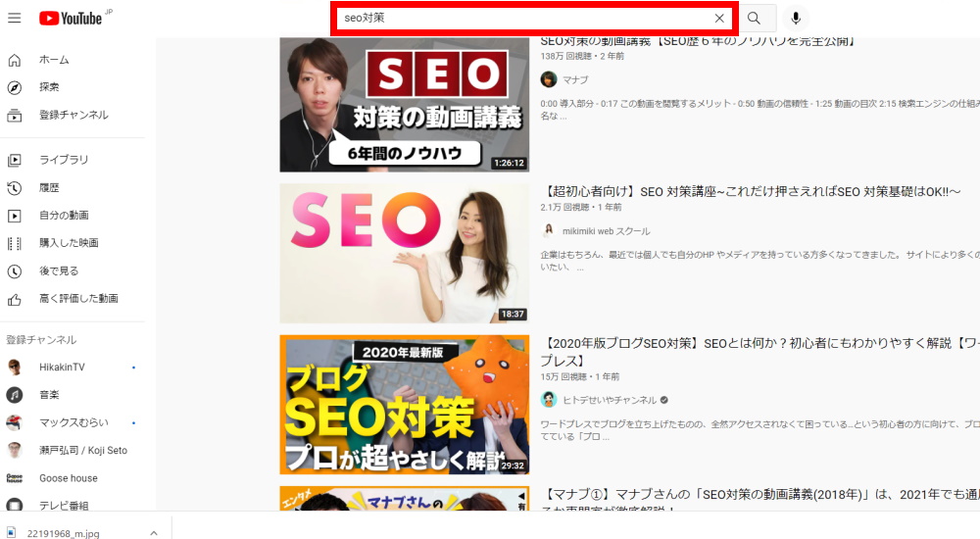Click the テレビ番組 channel icon
The image size is (980, 539).
pos(15,505)
